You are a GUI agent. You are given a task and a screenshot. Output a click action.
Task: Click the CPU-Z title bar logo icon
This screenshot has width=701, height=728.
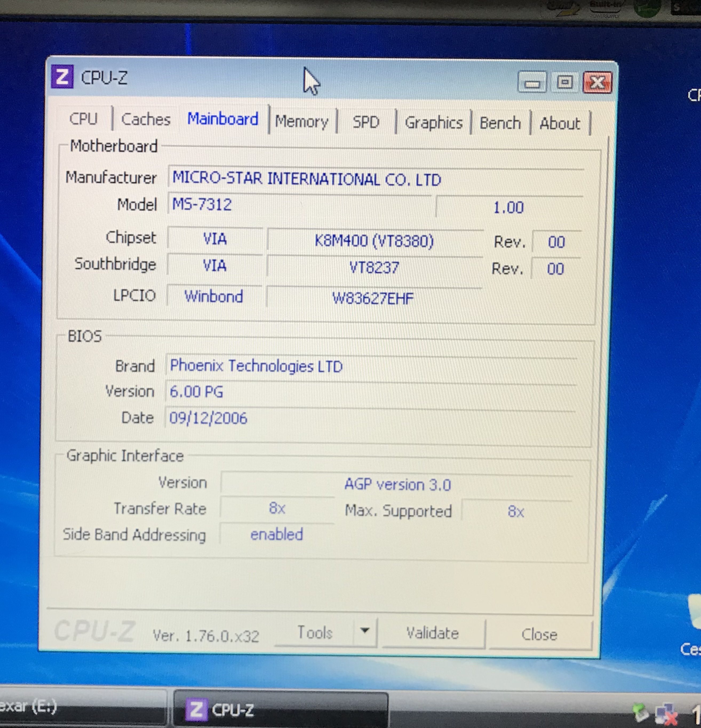pos(62,77)
